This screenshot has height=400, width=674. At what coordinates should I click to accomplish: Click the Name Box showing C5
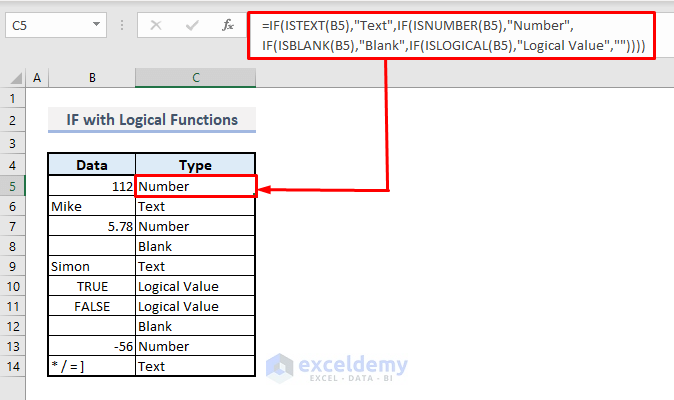pos(56,25)
